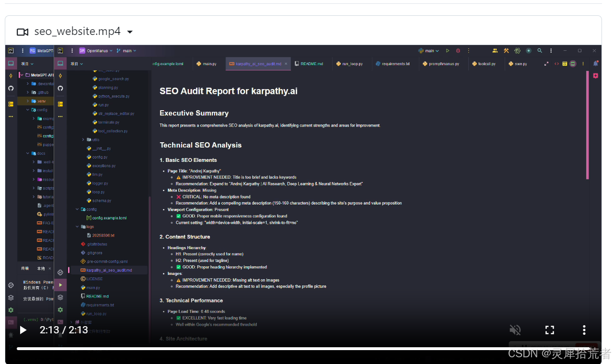
Task: Switch to the requirements.txt editor tab
Action: click(x=393, y=64)
